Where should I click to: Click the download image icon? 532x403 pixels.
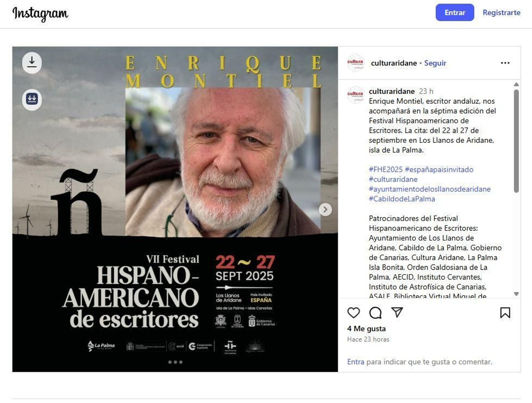[x=32, y=62]
